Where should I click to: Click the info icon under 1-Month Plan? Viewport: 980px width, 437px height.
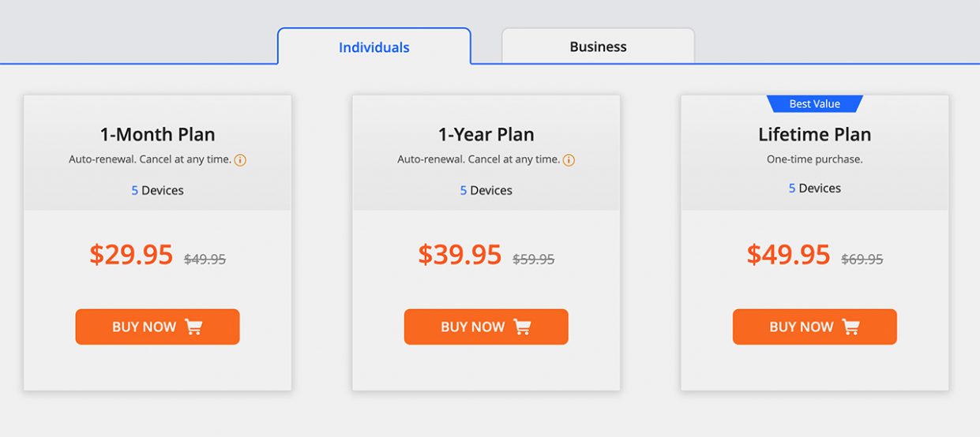[241, 160]
